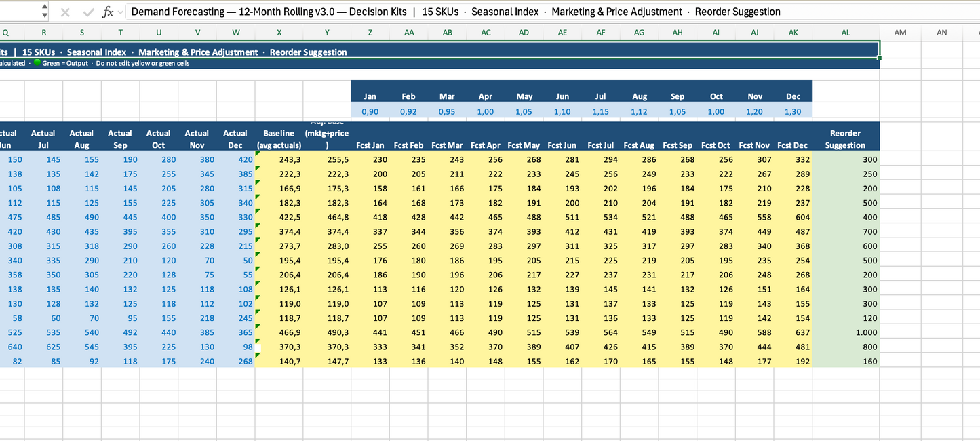Click the green Output legend dot
Image resolution: width=980 pixels, height=441 pixels.
(x=37, y=63)
